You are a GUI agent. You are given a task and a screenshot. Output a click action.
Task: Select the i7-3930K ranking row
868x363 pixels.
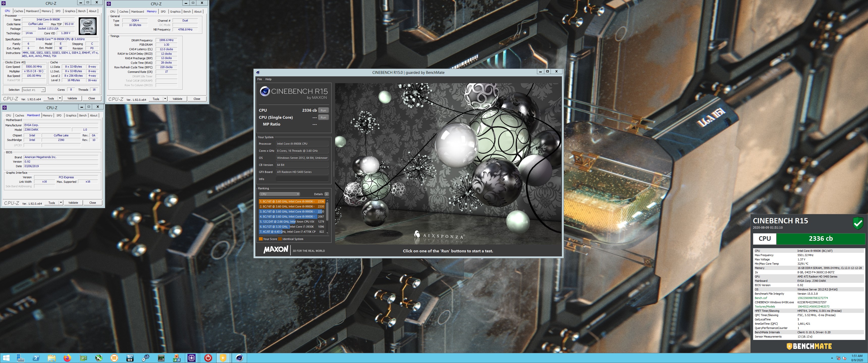[292, 227]
